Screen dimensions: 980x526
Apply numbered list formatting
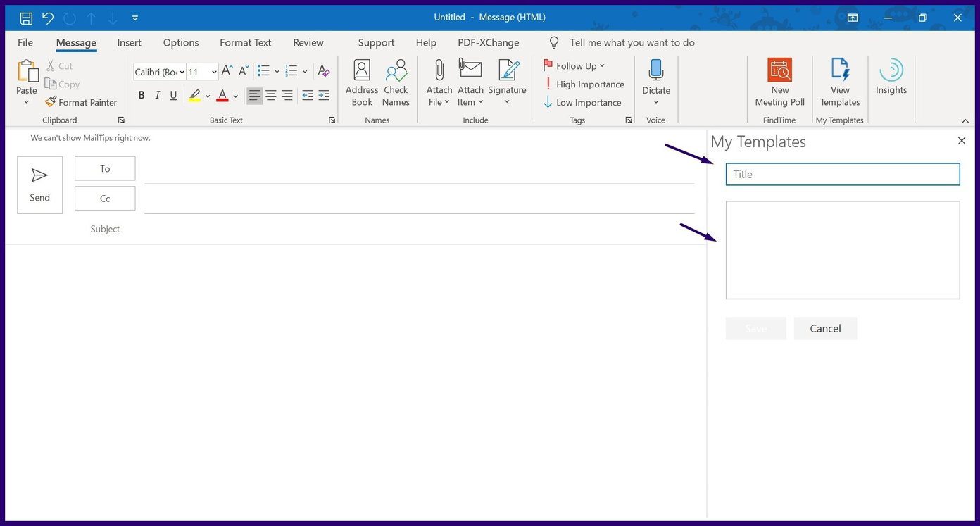tap(291, 71)
